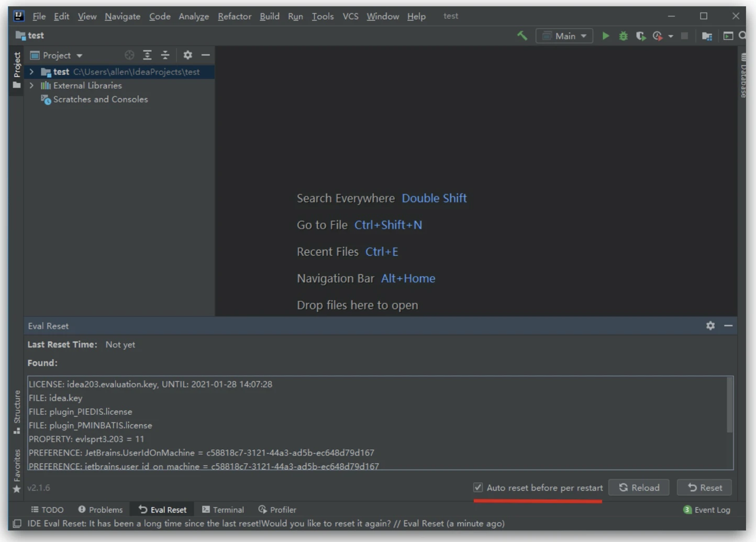This screenshot has height=542, width=756.
Task: Click Select Opened File locate icon
Action: 129,55
